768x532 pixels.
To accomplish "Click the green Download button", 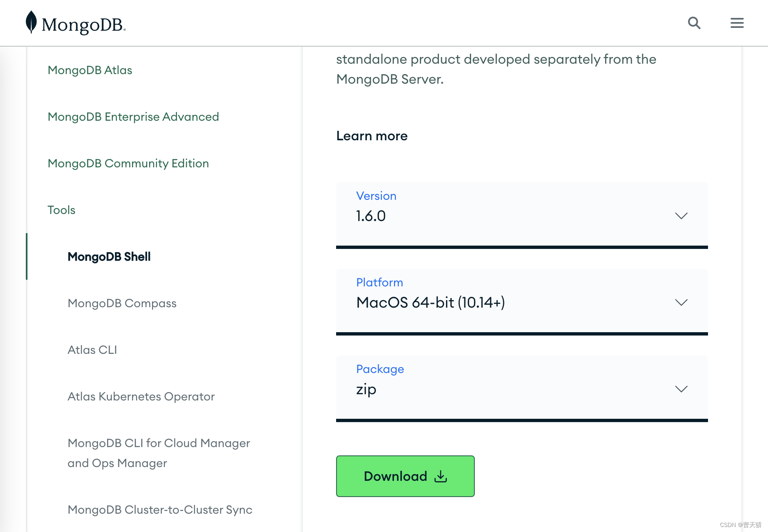I will click(405, 476).
